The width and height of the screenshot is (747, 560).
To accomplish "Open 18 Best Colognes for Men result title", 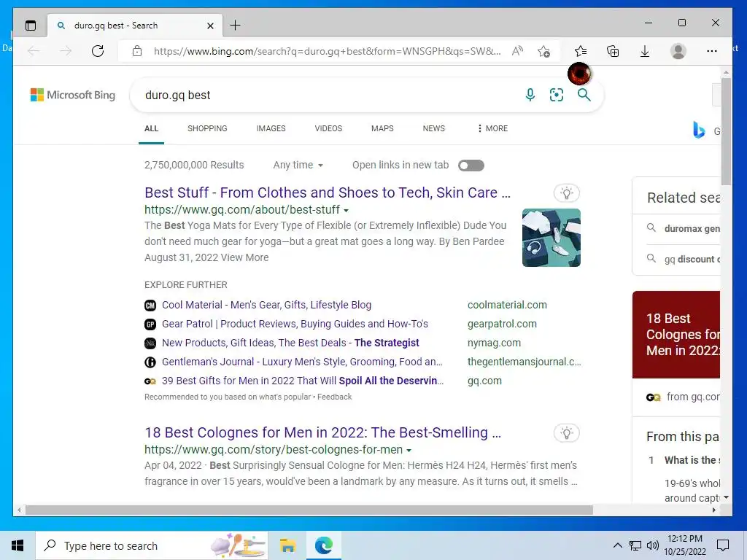I will click(323, 433).
